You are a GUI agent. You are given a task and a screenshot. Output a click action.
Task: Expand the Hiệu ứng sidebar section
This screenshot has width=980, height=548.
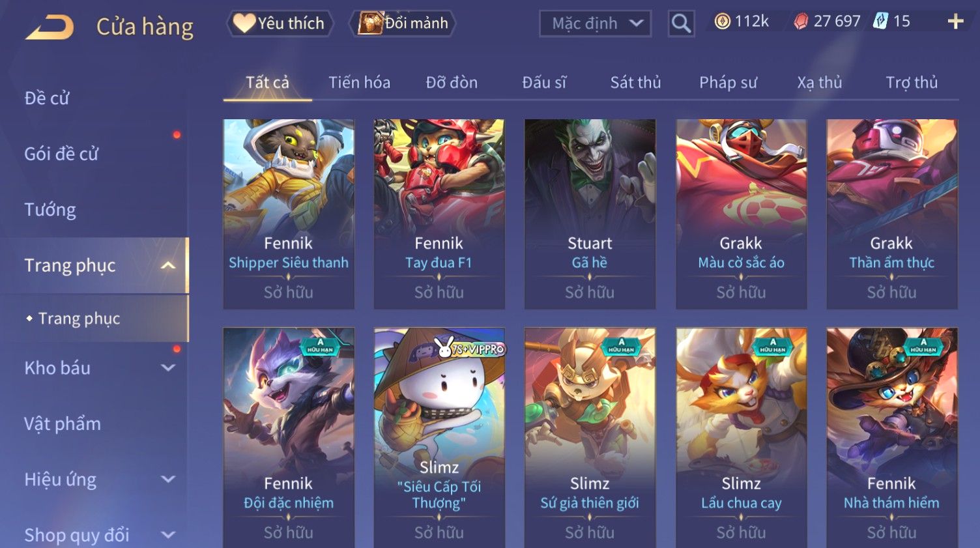[168, 480]
